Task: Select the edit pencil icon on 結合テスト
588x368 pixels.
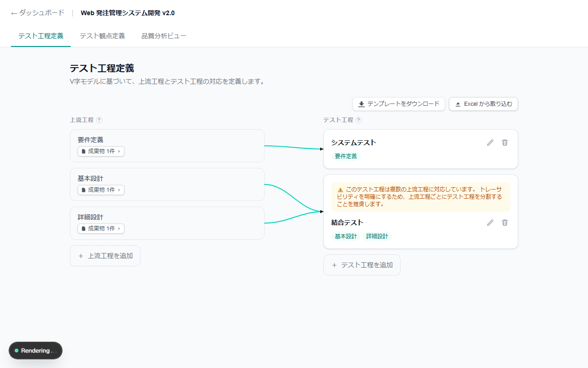Action: 490,223
